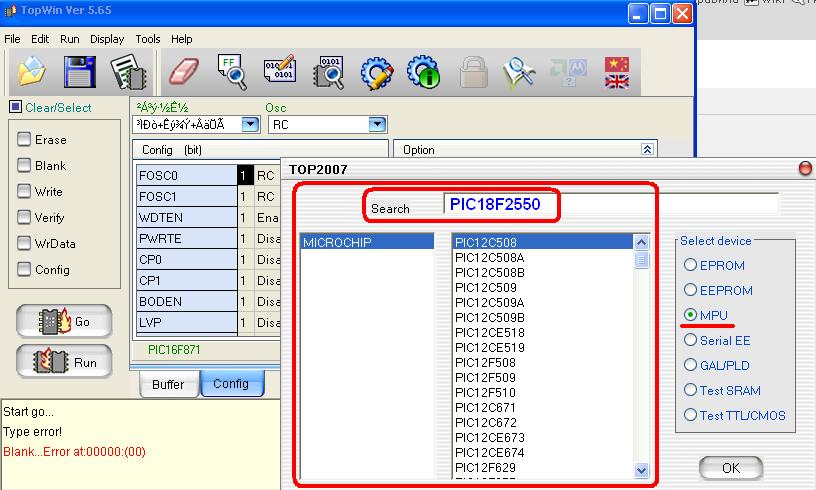816x490 pixels.
Task: Select the GAL/PLD radio button
Action: [690, 365]
